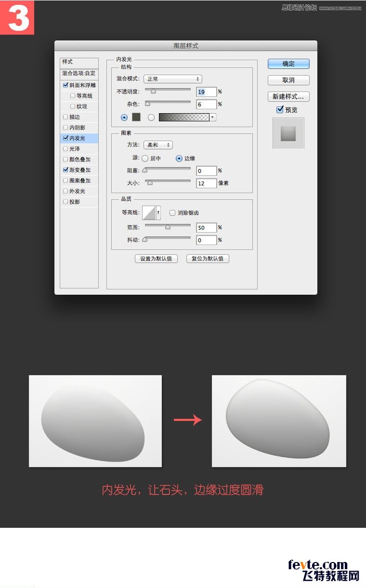The image size is (366, 588).
Task: Click the 杂色 slider handle
Action: coord(147,103)
